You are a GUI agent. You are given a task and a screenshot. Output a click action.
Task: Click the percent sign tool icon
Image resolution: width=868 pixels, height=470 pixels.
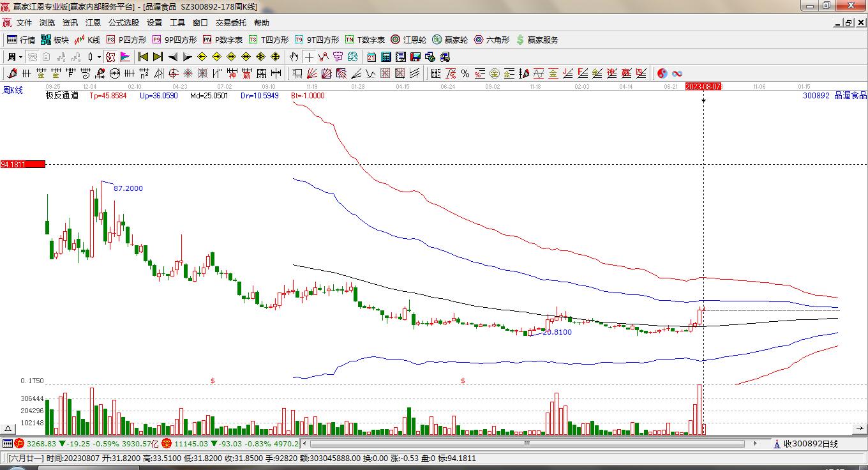point(465,73)
